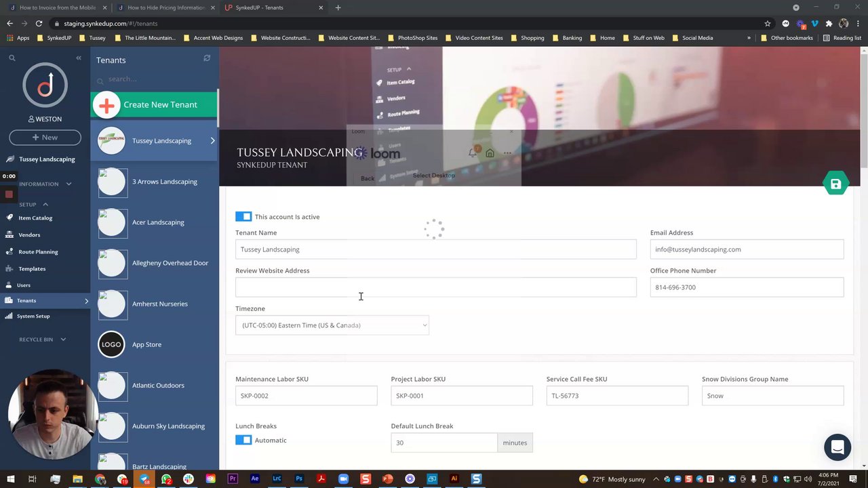Open a new browser tab

tap(338, 7)
